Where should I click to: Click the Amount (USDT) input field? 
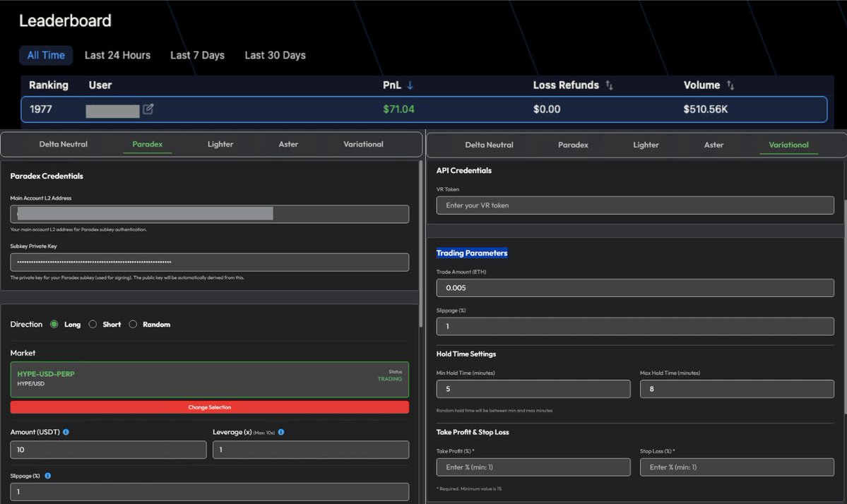[x=108, y=450]
